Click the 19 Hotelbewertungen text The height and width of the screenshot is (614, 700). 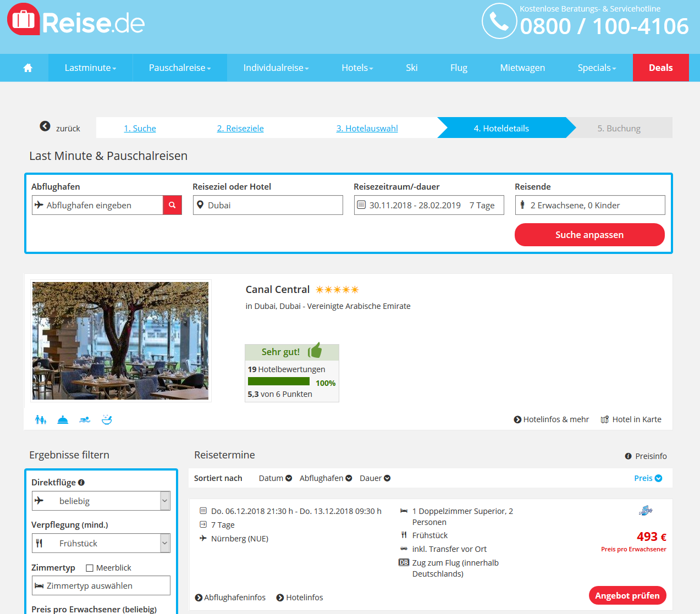click(286, 369)
